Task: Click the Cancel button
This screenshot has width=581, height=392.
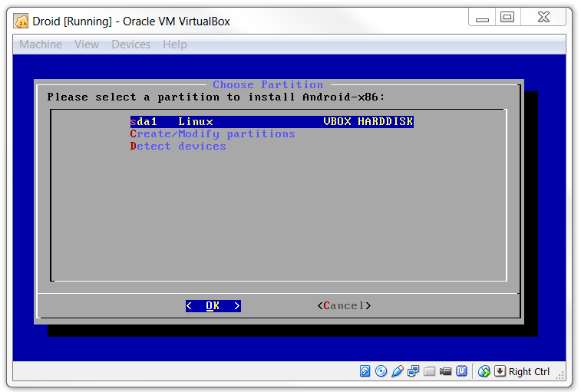Action: click(345, 305)
